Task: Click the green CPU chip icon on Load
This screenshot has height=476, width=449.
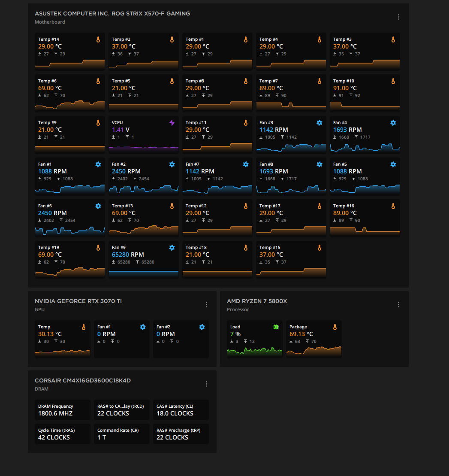Action: pyautogui.click(x=275, y=327)
